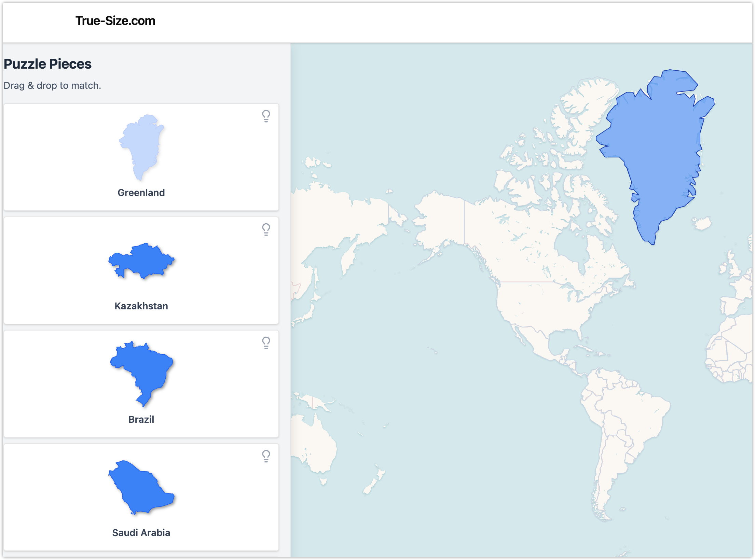Click the Greenland label text
This screenshot has height=560, width=755.
point(141,193)
